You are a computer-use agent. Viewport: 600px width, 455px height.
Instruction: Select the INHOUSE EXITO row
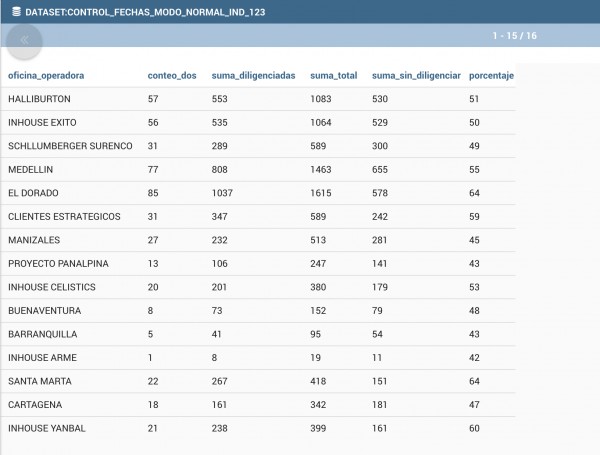258,122
